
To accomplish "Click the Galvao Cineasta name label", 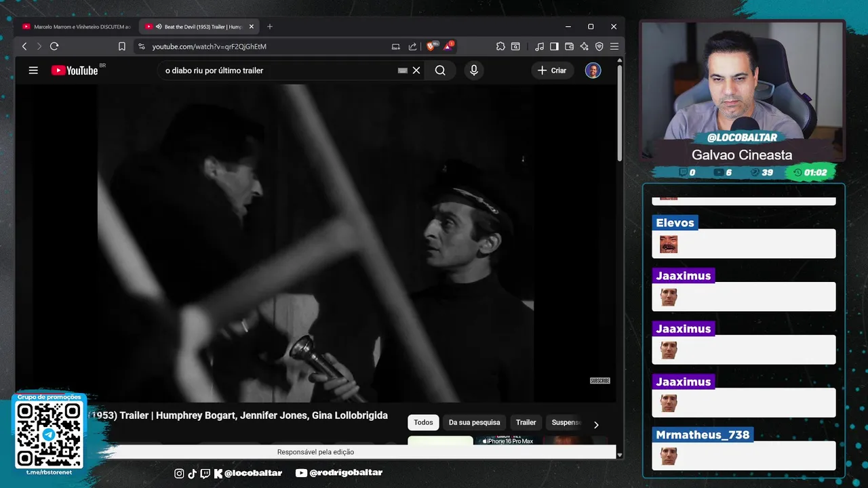I will (x=742, y=155).
